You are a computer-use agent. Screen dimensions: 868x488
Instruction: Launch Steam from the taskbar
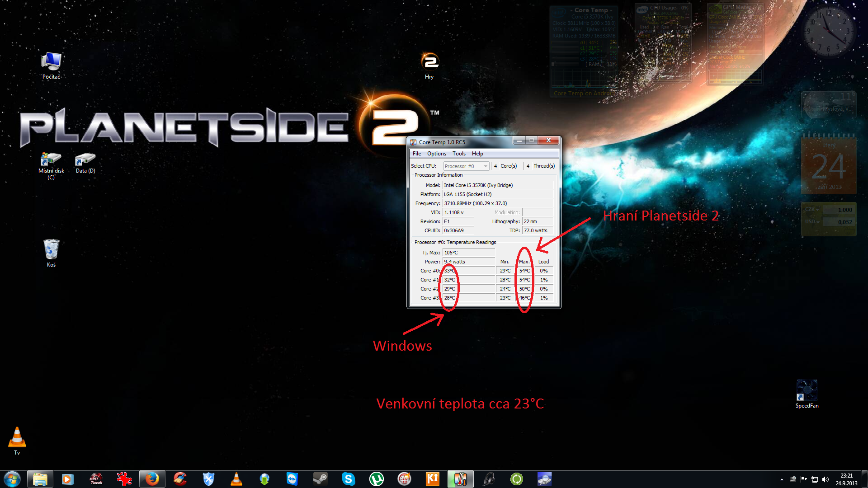[321, 479]
